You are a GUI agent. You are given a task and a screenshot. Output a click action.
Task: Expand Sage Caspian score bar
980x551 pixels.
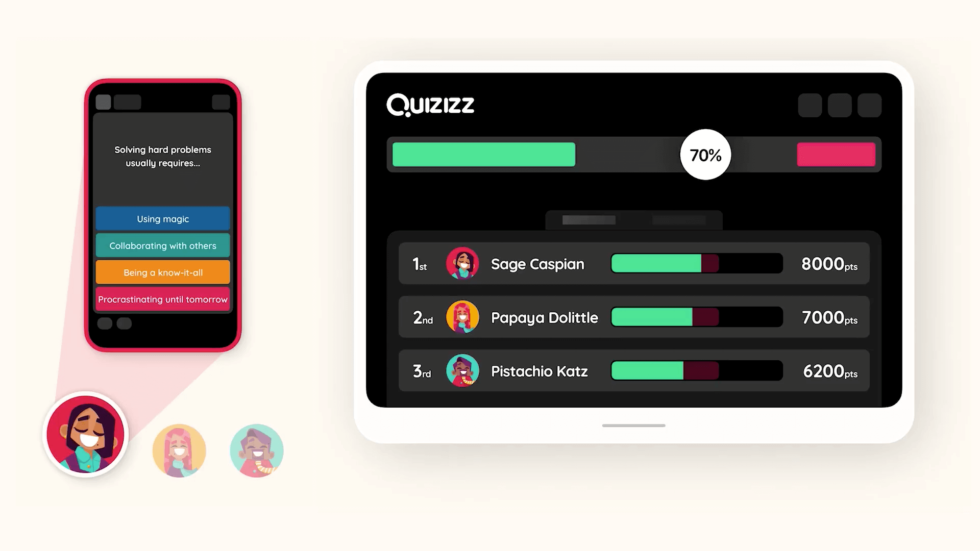[697, 263]
